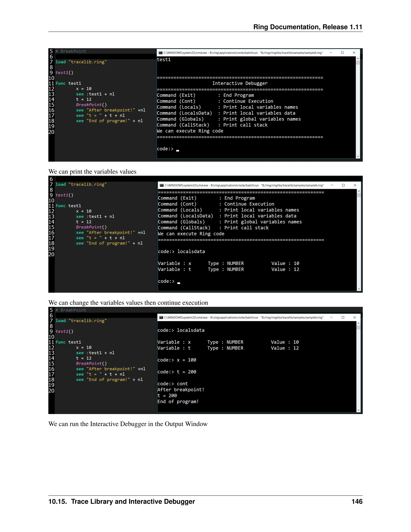Click cmd icon in first console title bar
Viewport: 411px width, 532px height.
click(161, 53)
